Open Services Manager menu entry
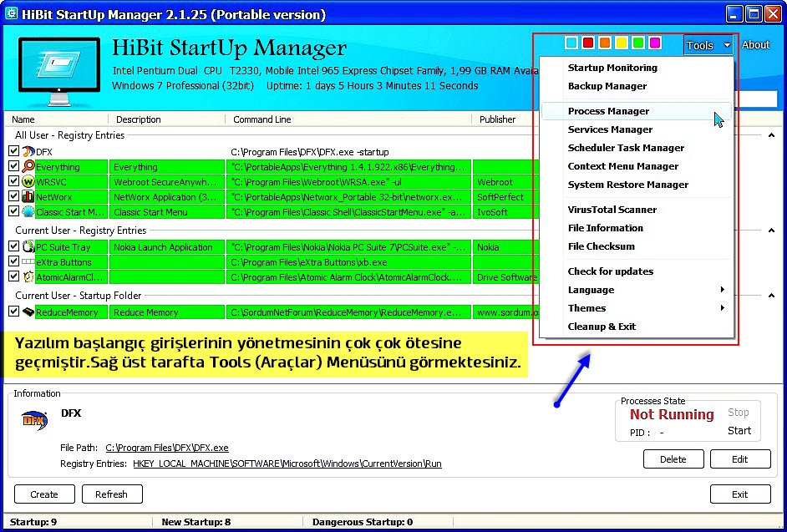 (x=636, y=129)
